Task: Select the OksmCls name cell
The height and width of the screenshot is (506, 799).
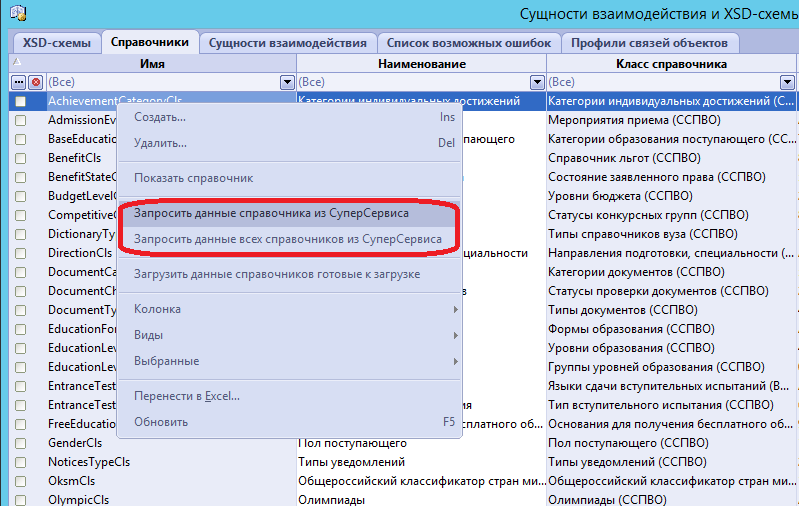Action: (71, 482)
